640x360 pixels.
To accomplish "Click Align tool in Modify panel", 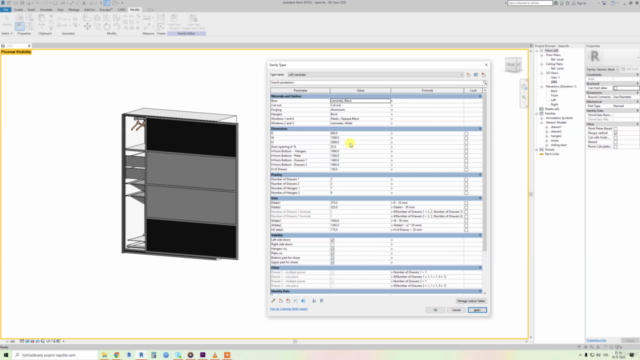I will pyautogui.click(x=87, y=18).
